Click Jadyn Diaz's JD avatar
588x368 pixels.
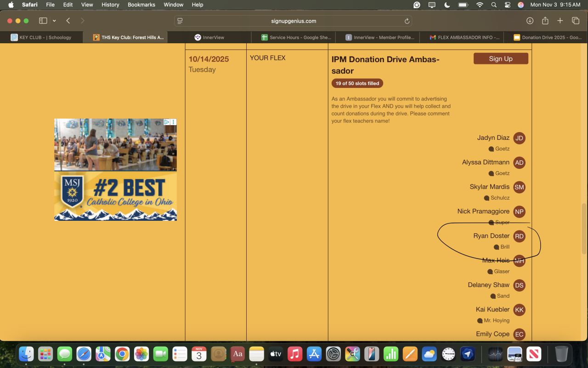coord(519,138)
